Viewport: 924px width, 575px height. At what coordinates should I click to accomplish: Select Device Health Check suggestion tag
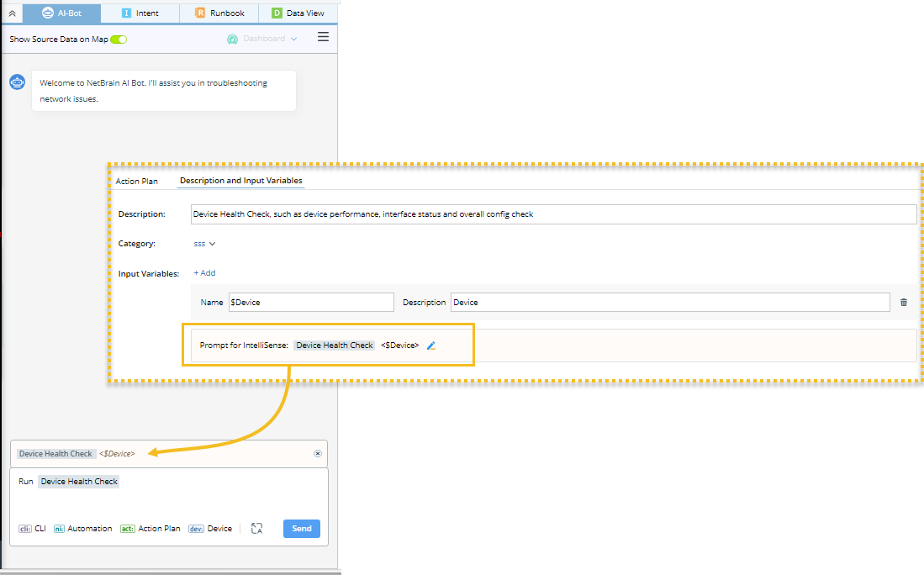pyautogui.click(x=56, y=454)
